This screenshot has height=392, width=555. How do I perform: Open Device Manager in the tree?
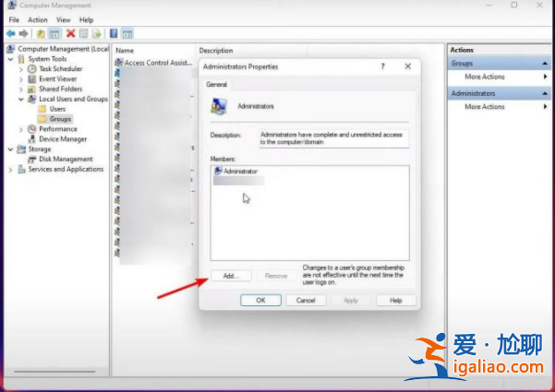point(62,139)
